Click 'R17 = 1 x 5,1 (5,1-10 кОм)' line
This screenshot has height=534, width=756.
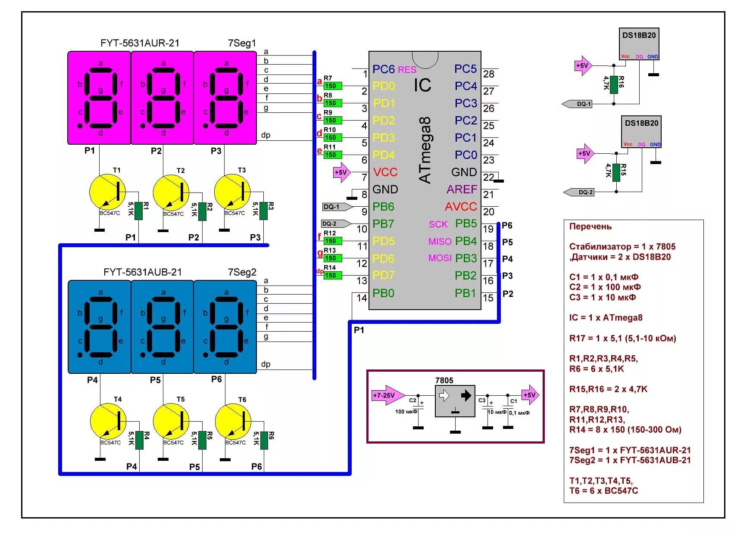click(x=622, y=338)
